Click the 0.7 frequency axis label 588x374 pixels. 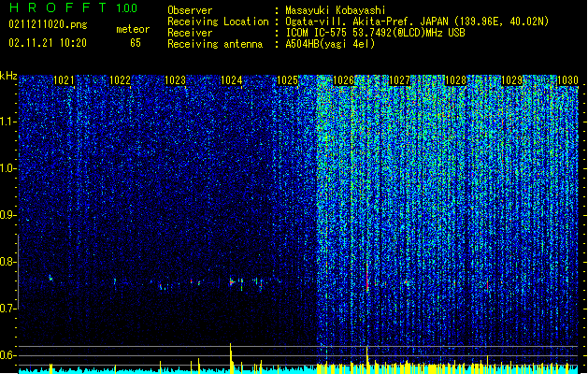[x=7, y=309]
